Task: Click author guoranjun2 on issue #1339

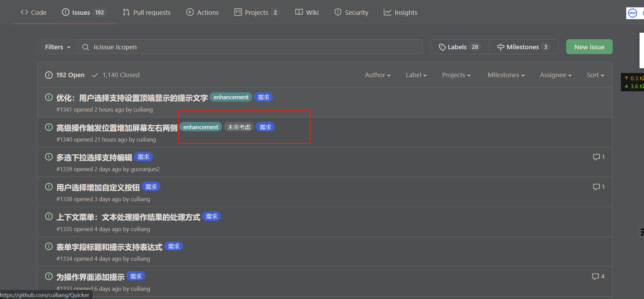Action: (x=145, y=169)
